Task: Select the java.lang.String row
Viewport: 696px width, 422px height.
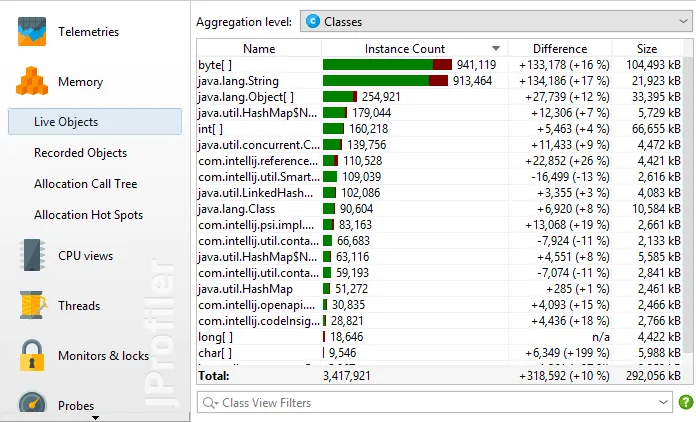Action: tap(439, 81)
